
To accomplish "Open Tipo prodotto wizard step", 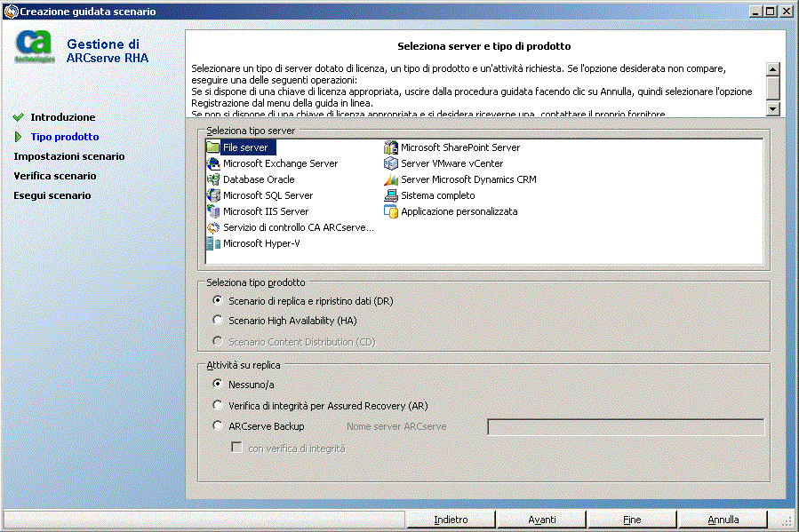I will pos(65,137).
